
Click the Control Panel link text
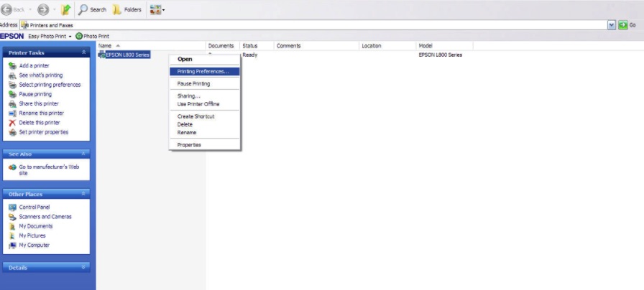[34, 207]
